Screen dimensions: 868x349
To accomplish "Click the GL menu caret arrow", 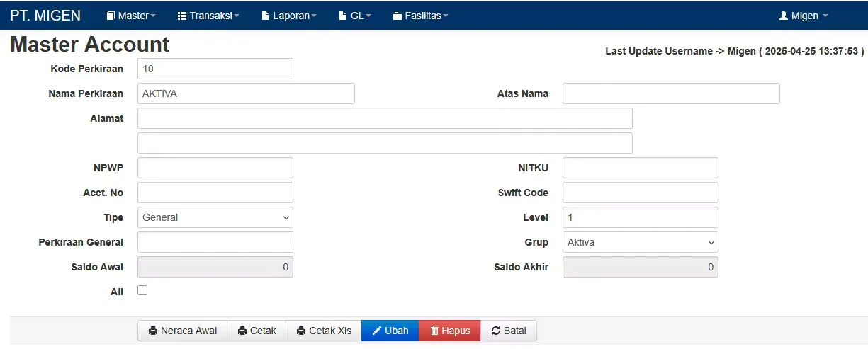I will point(368,16).
